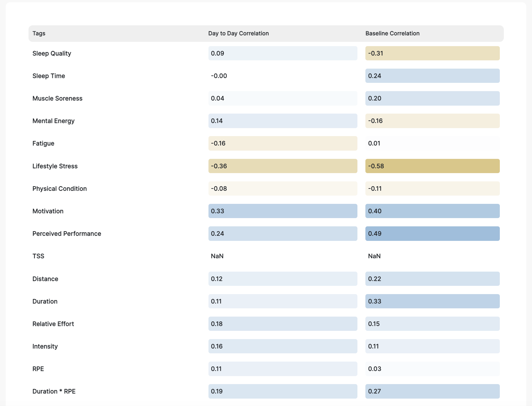Select the Sleep Quality row label
The height and width of the screenshot is (406, 532).
pyautogui.click(x=52, y=53)
